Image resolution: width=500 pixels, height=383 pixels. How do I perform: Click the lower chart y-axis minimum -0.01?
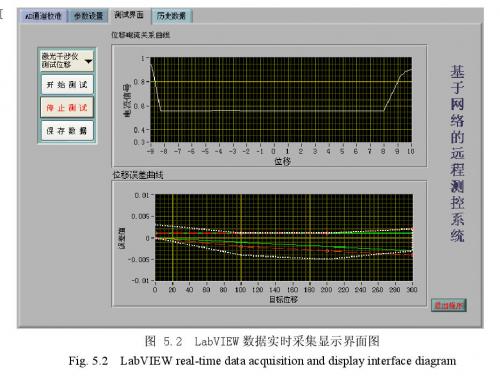click(140, 280)
